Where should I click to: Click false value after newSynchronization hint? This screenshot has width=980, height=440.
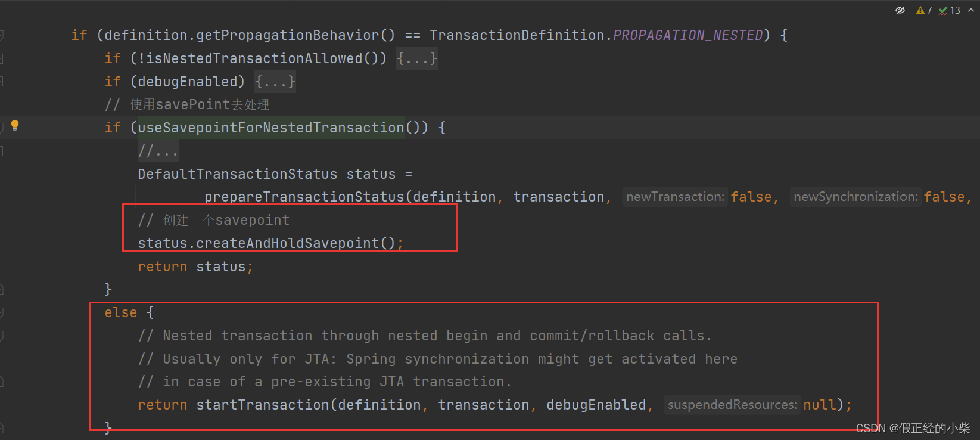point(944,197)
